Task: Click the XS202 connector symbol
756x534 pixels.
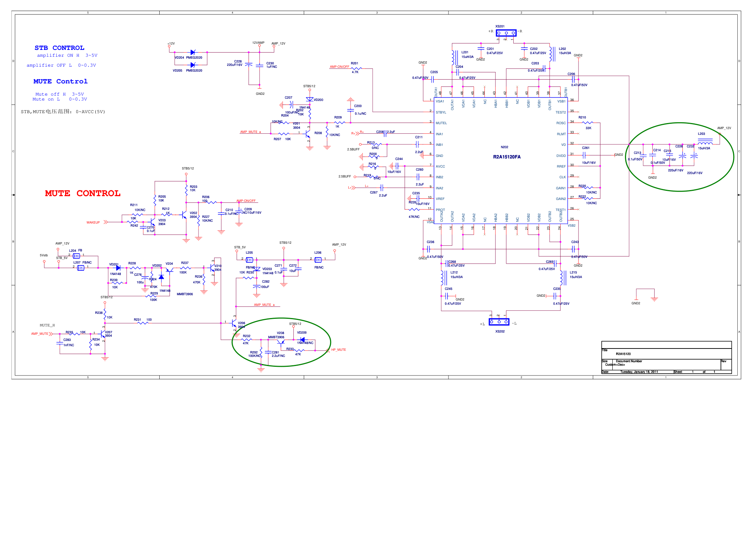Action: pos(499,322)
